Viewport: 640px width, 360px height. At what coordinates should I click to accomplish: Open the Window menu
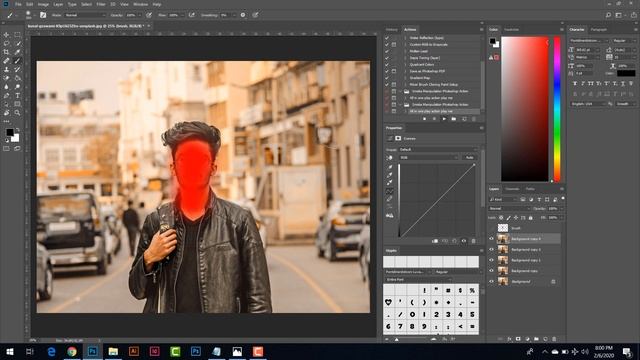(x=140, y=4)
